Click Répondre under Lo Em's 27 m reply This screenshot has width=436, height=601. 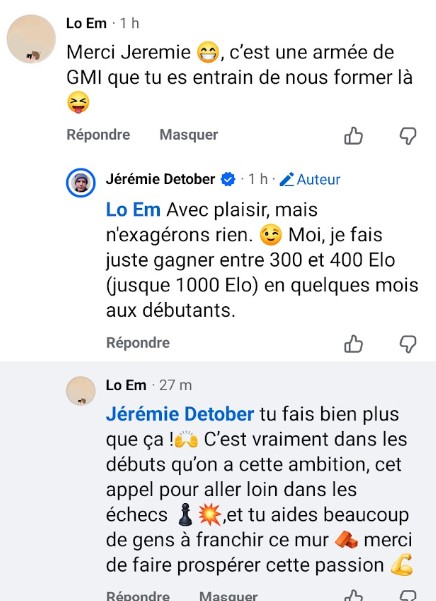[x=138, y=595]
